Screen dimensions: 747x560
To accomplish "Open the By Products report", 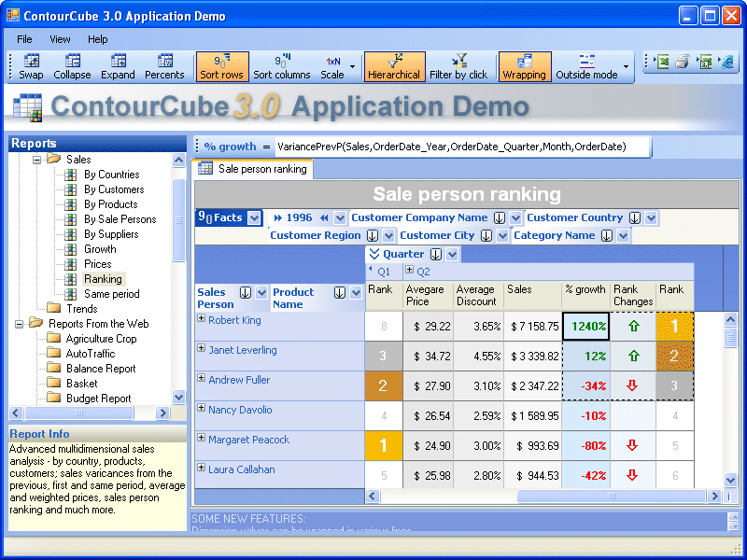I will click(110, 204).
